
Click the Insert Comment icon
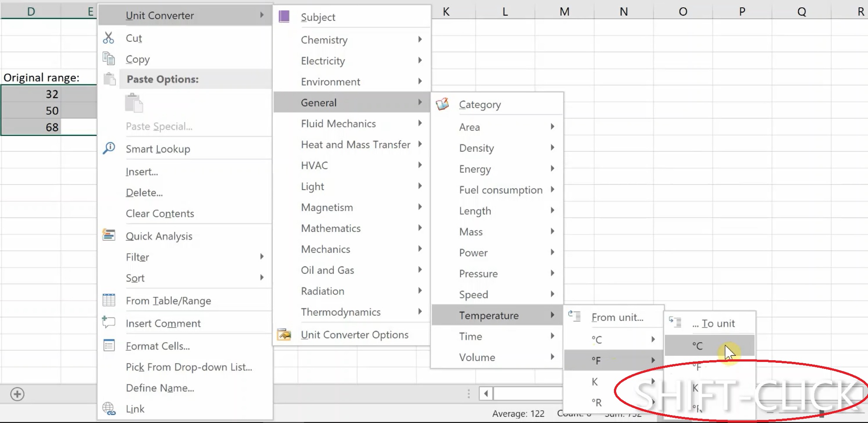point(108,323)
